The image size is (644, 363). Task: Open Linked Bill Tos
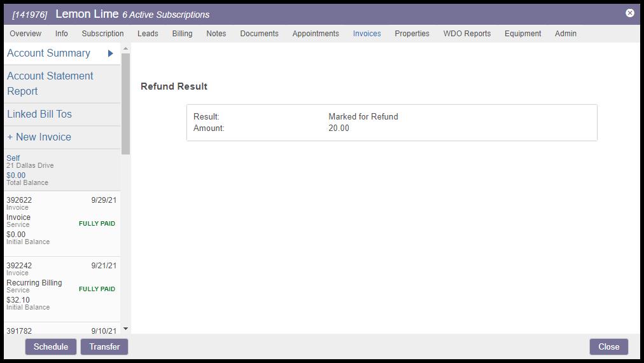[x=39, y=114]
